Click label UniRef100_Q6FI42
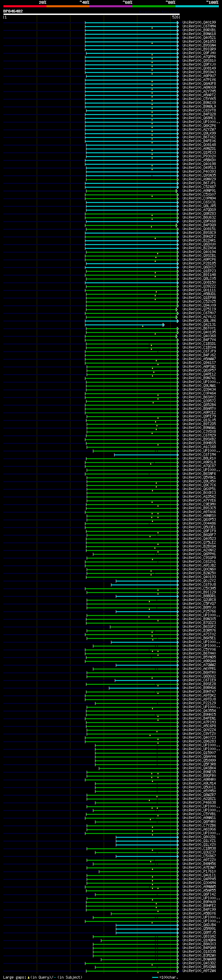The image size is (222, 980). 199,894
